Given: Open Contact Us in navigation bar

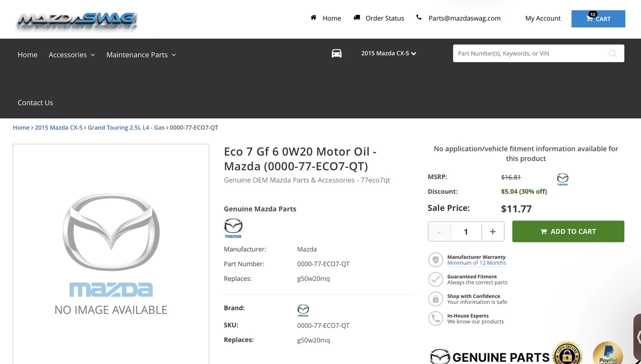Looking at the screenshot, I should (35, 103).
